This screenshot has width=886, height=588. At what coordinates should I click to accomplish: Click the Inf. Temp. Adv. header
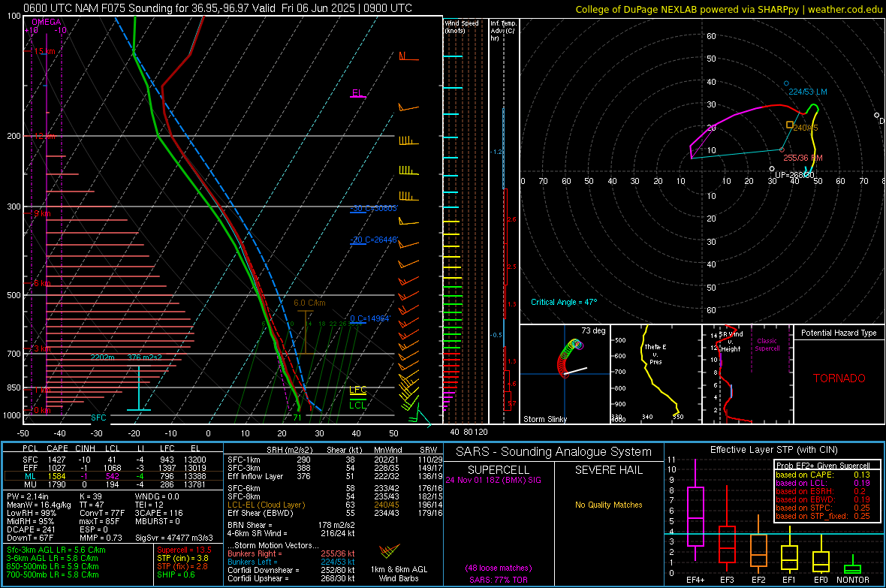(x=503, y=31)
